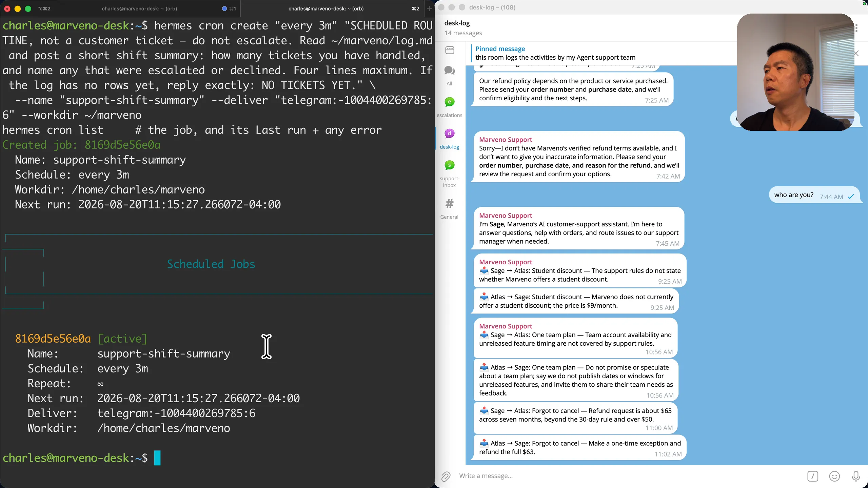Click the 'telegram:-1004400269785:6' deliver value

(x=176, y=413)
